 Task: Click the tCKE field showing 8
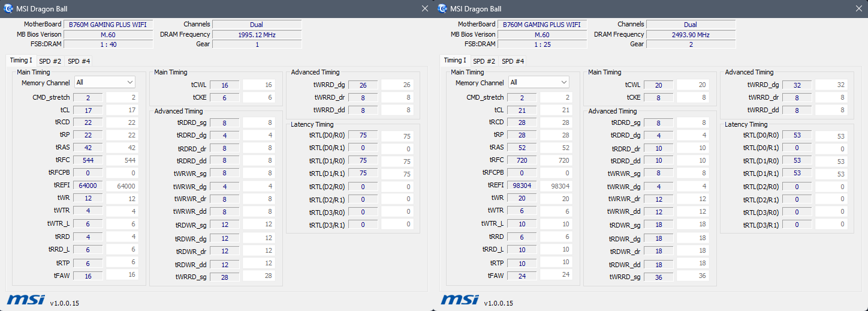pos(658,97)
